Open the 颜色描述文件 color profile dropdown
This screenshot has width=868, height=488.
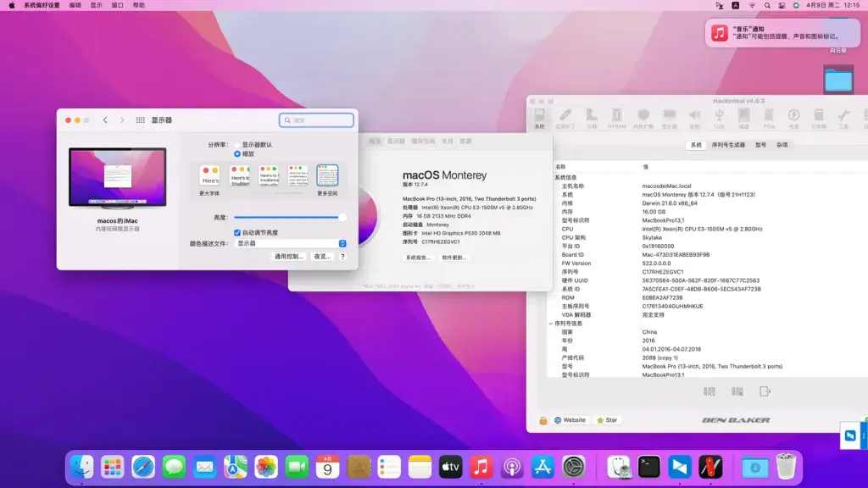[x=291, y=243]
